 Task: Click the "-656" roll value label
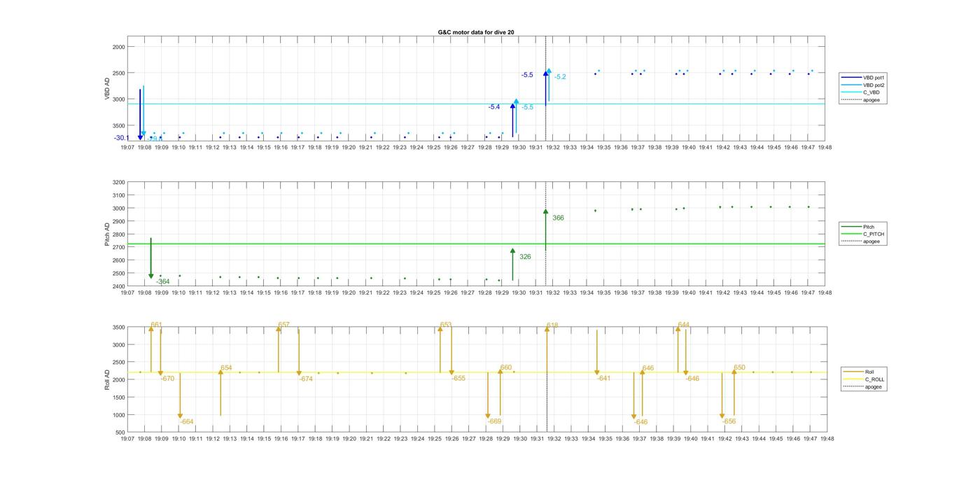pyautogui.click(x=729, y=422)
